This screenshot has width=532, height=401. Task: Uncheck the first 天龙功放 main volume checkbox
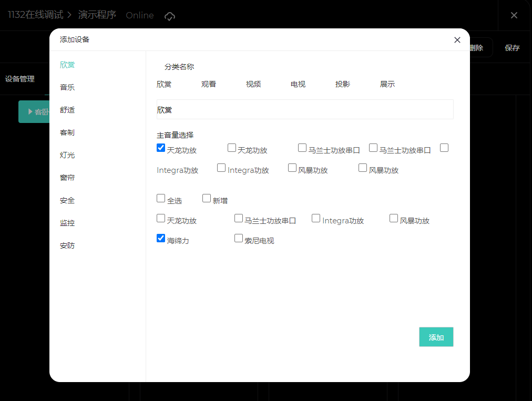pos(161,148)
